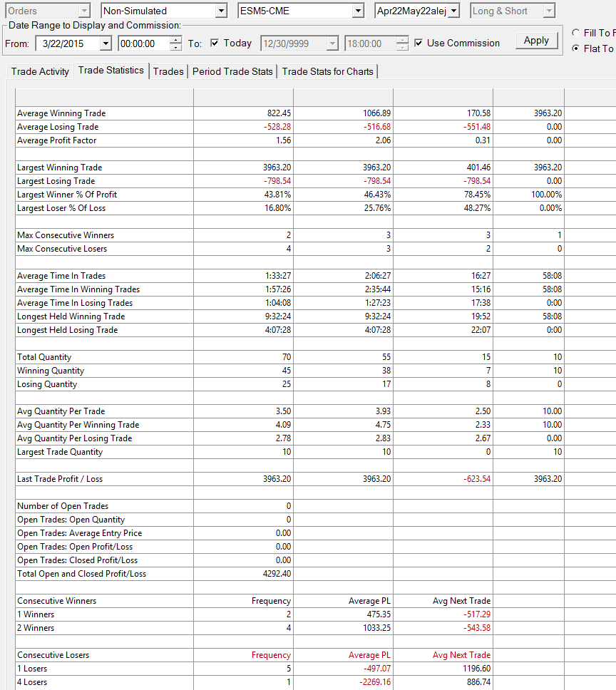Image resolution: width=616 pixels, height=690 pixels.
Task: Click the Apply button
Action: pyautogui.click(x=536, y=41)
